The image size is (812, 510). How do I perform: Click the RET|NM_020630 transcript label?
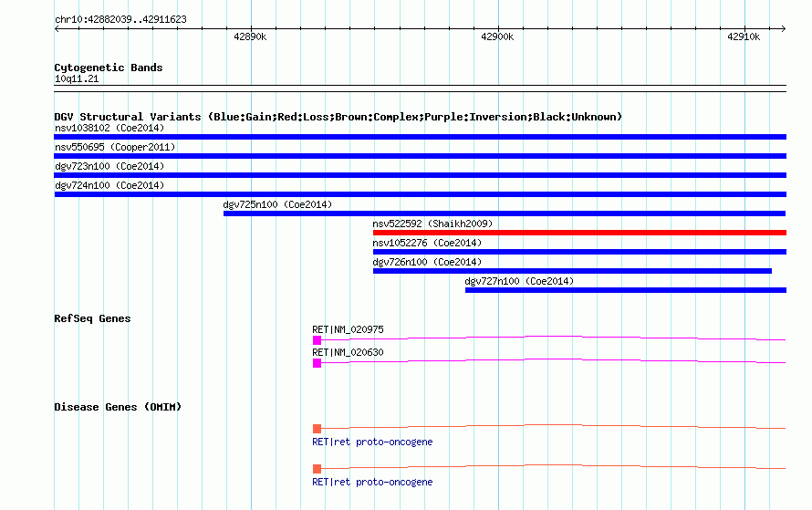click(x=348, y=352)
